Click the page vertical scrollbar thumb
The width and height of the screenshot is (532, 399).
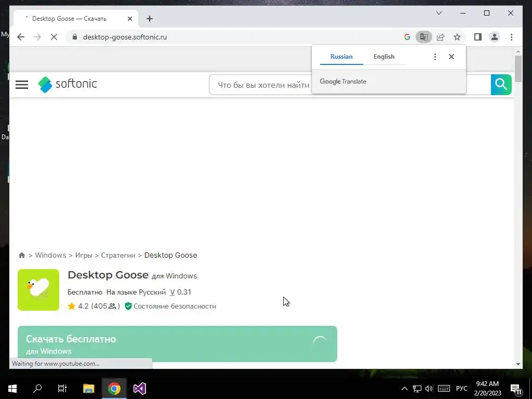pyautogui.click(x=518, y=69)
